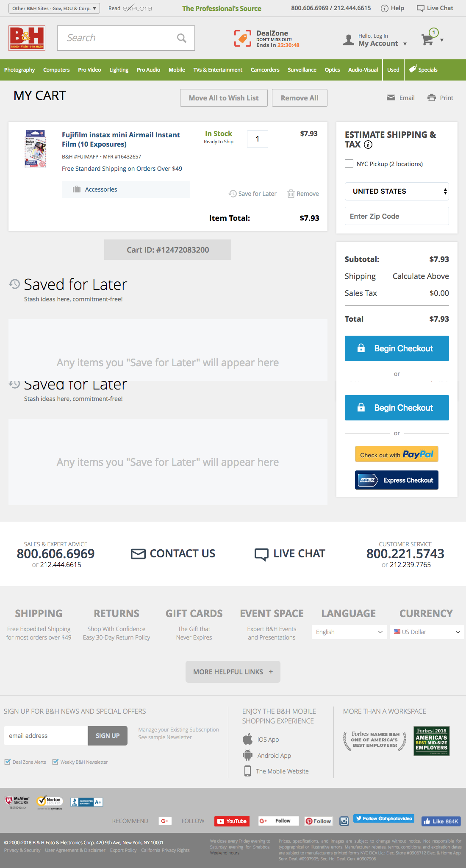This screenshot has width=466, height=868.
Task: Select the Pro Audio menu item
Action: click(148, 70)
